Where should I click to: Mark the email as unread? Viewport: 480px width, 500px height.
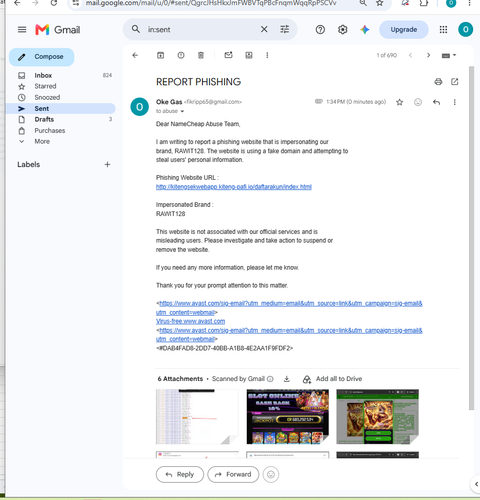coord(228,55)
